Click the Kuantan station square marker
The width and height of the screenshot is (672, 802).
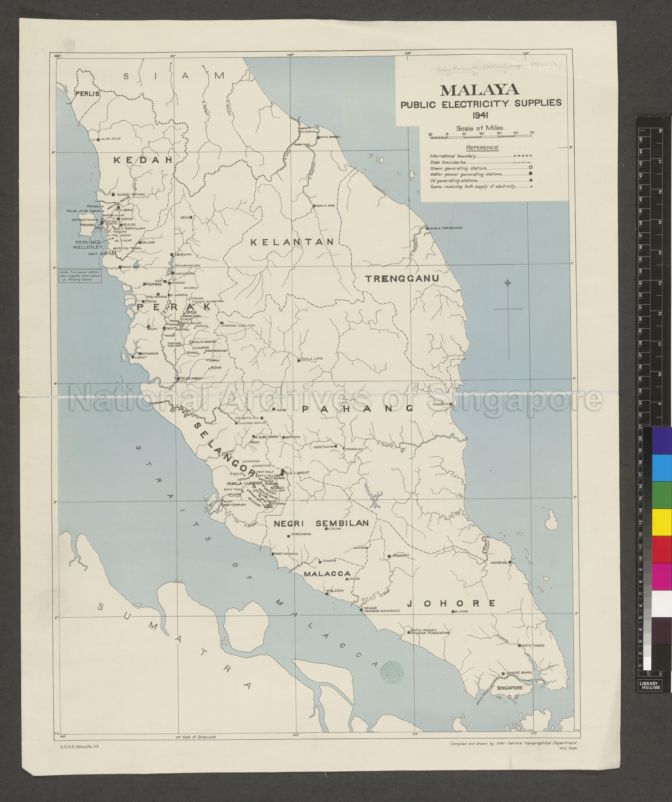click(x=451, y=404)
